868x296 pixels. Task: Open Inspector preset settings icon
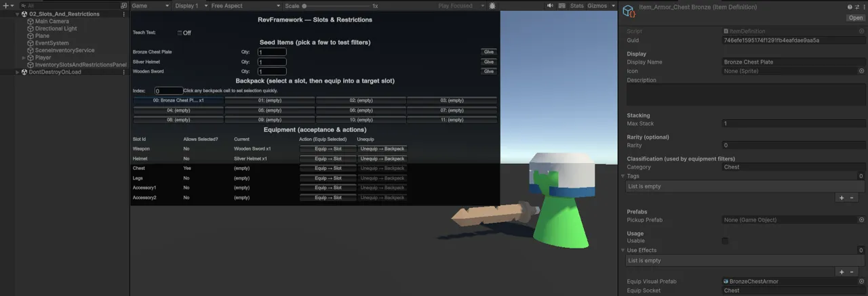856,6
